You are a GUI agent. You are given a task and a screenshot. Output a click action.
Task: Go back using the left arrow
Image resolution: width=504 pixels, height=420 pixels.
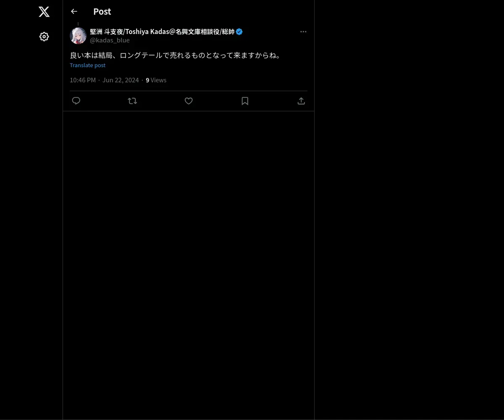[x=74, y=11]
